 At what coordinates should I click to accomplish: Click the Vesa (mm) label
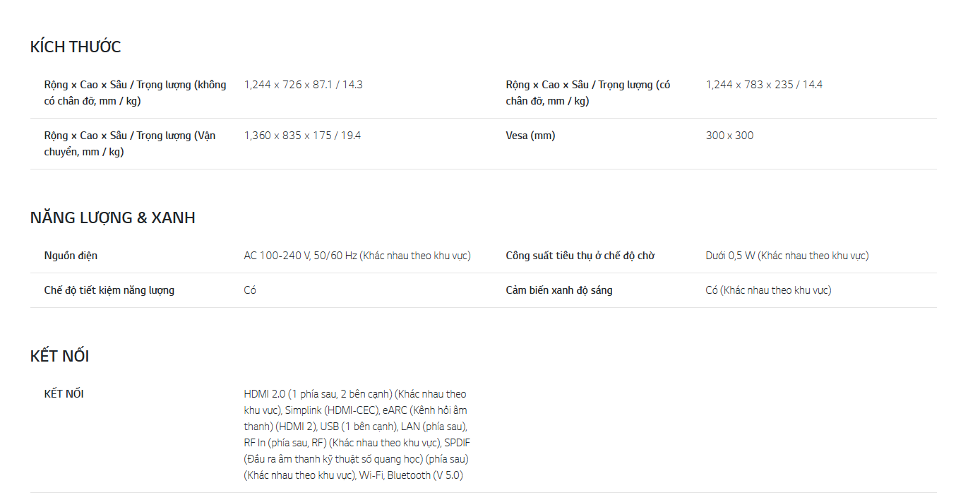(x=530, y=136)
